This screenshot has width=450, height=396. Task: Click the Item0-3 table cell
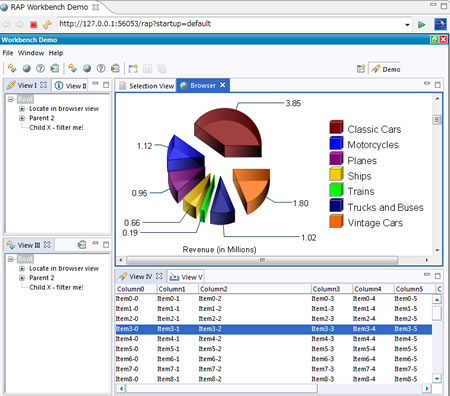[323, 299]
